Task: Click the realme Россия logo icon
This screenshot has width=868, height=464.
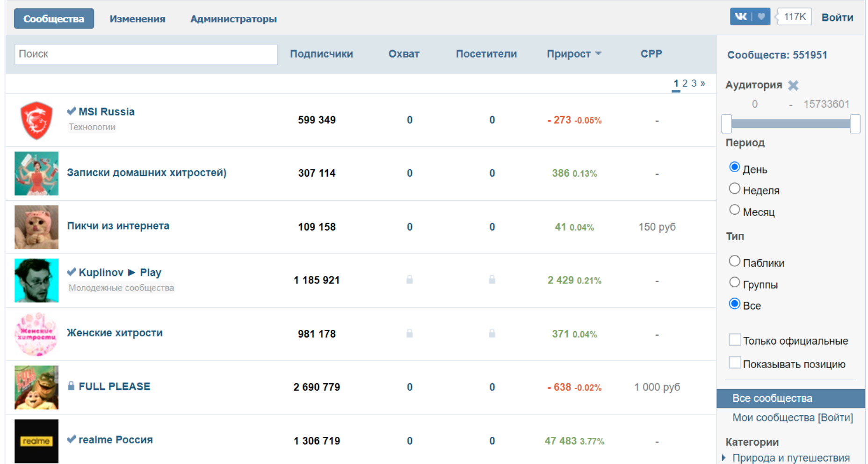Action: pos(36,441)
